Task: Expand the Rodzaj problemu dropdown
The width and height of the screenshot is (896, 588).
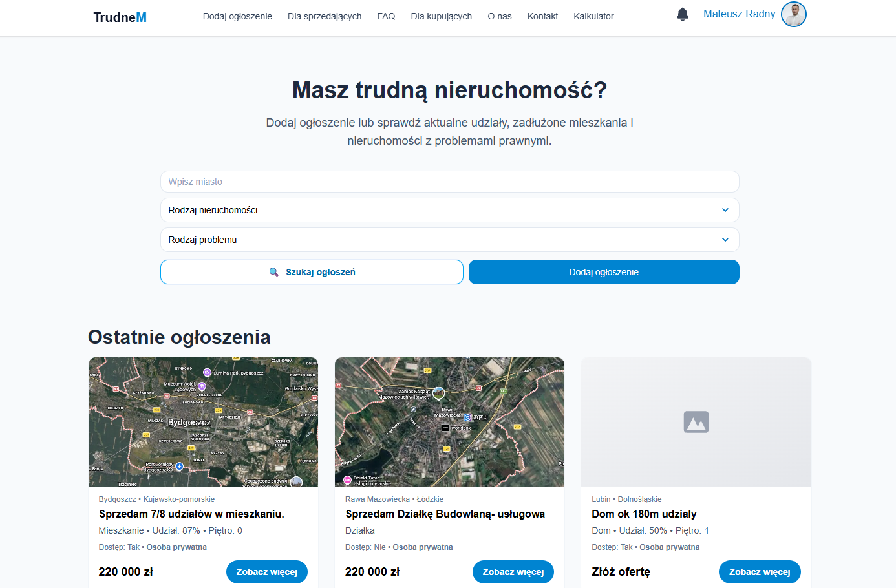Action: (450, 240)
